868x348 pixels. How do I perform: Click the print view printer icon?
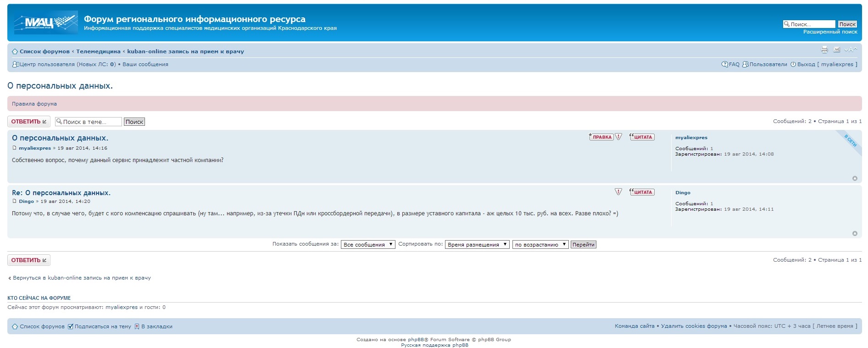coord(824,50)
